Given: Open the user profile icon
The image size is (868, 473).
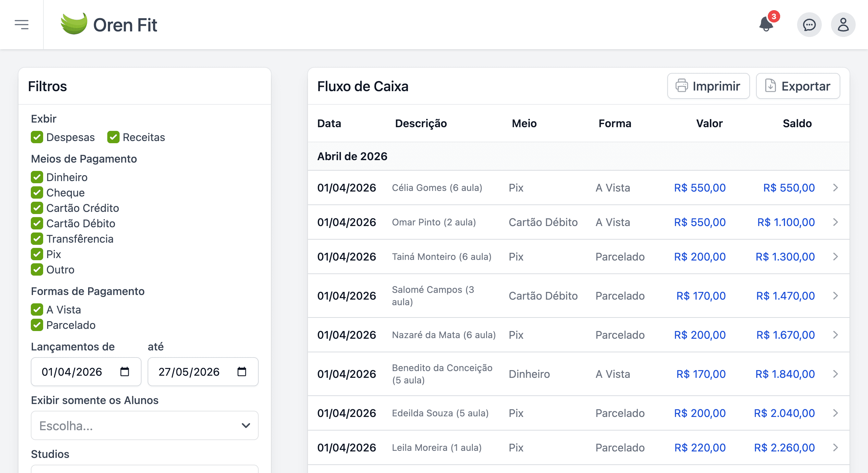Looking at the screenshot, I should click(843, 25).
